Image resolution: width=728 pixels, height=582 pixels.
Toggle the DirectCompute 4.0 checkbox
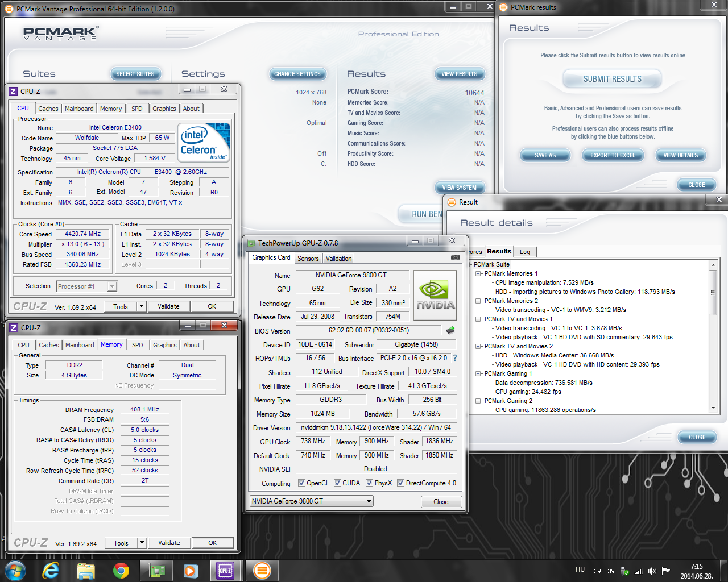tap(400, 483)
